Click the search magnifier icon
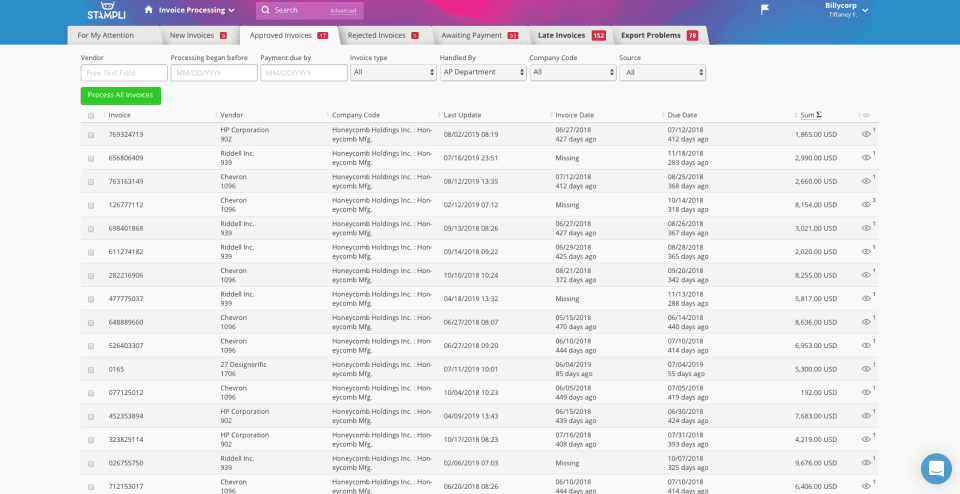This screenshot has height=494, width=960. tap(266, 10)
